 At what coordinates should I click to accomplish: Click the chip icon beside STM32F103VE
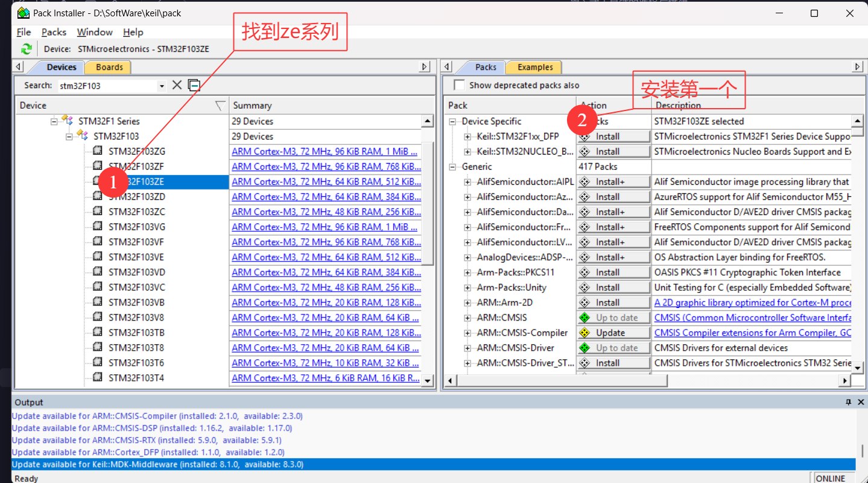tap(98, 257)
